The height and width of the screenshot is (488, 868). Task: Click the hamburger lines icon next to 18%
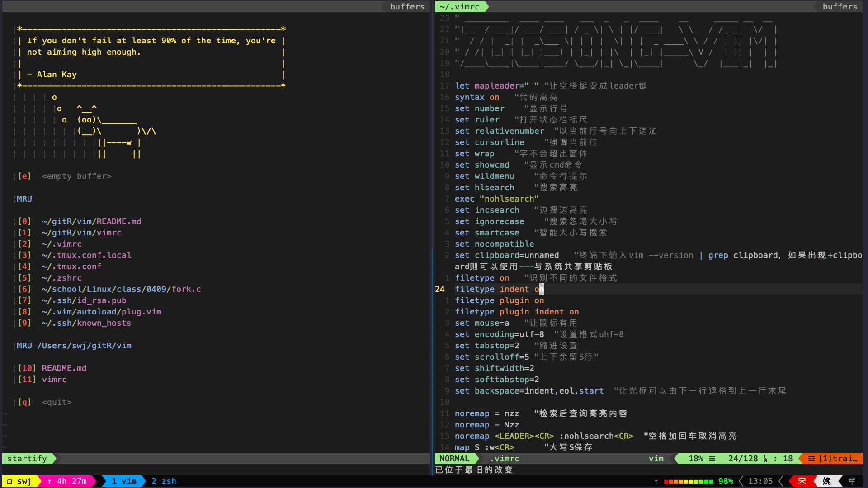(x=712, y=459)
